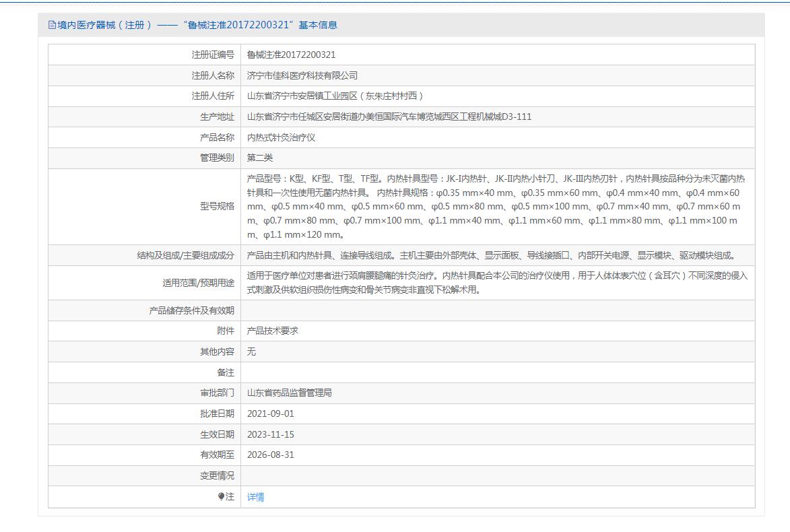790x532 pixels.
Task: Click the 适用范围/预期用途 label
Action: pyautogui.click(x=198, y=283)
